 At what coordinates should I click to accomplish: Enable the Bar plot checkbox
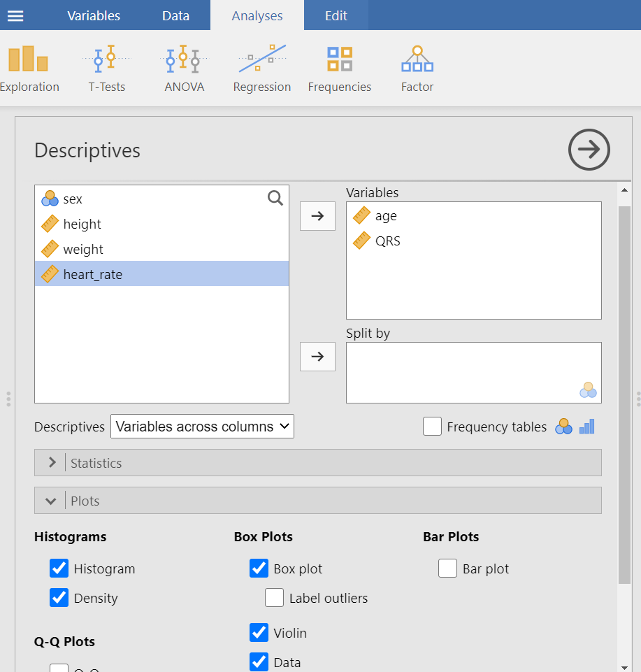448,569
